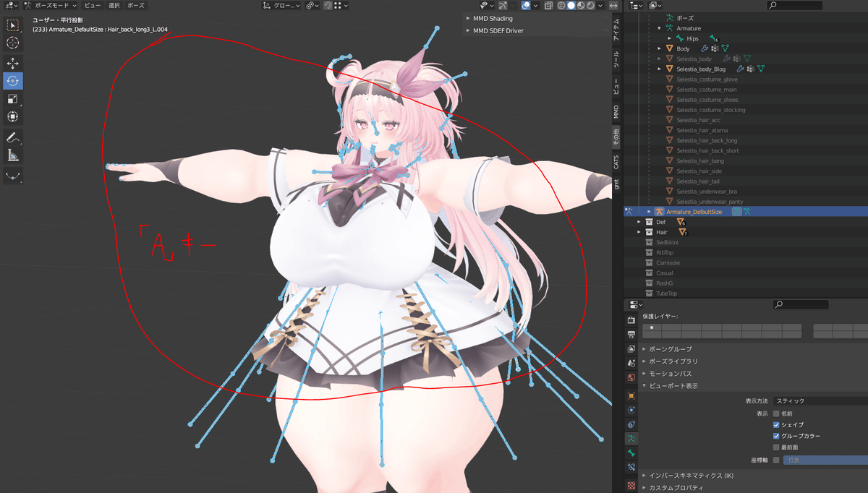The height and width of the screenshot is (493, 868).
Task: Open the Texture properties tab
Action: (x=631, y=486)
